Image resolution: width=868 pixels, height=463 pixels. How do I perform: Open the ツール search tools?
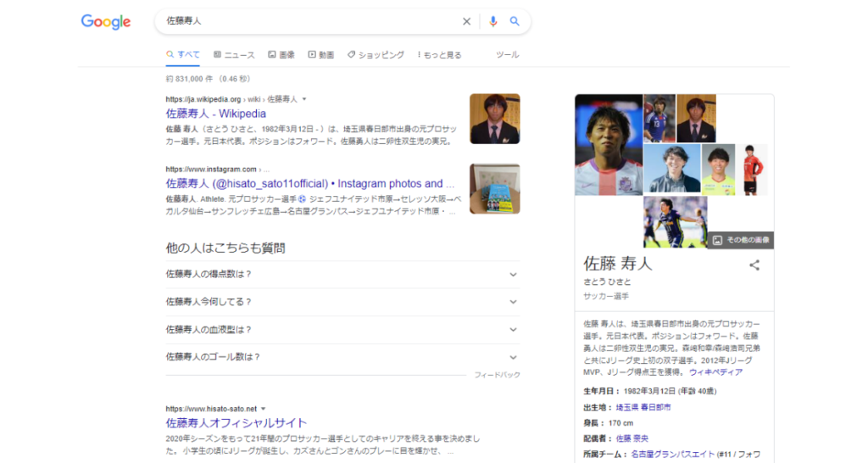[x=507, y=55]
